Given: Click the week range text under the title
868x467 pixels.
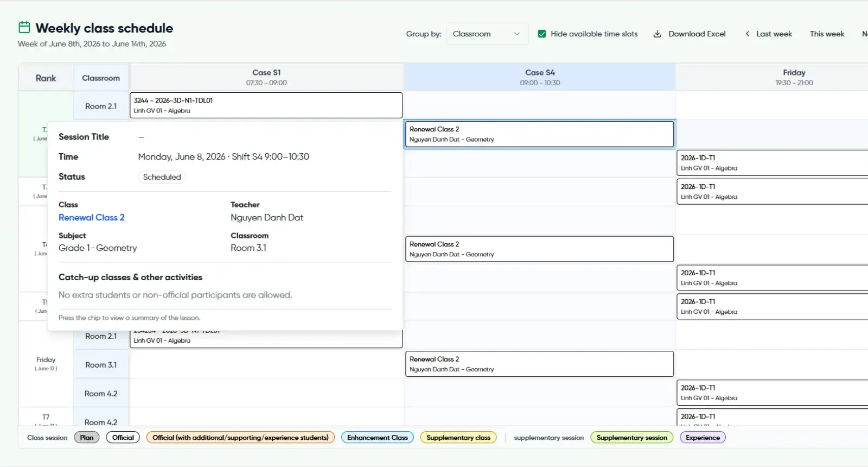Looking at the screenshot, I should (92, 43).
